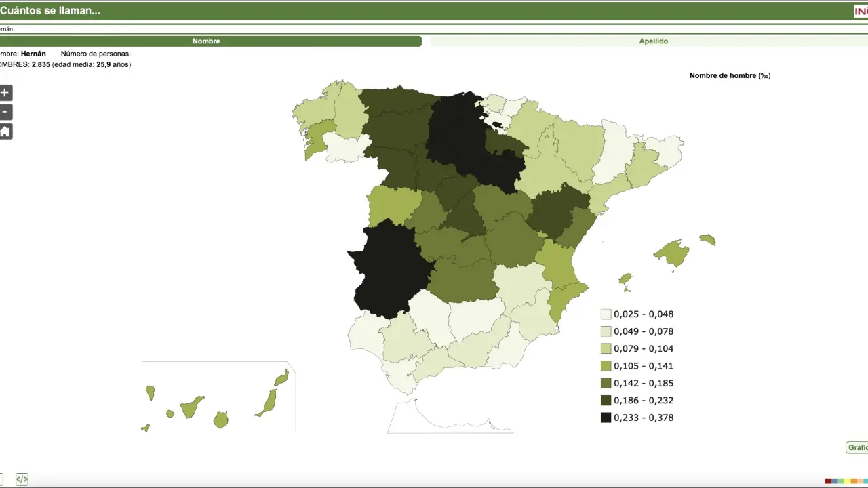The width and height of the screenshot is (868, 488).
Task: Select the Mallorca island on map
Action: click(x=671, y=253)
